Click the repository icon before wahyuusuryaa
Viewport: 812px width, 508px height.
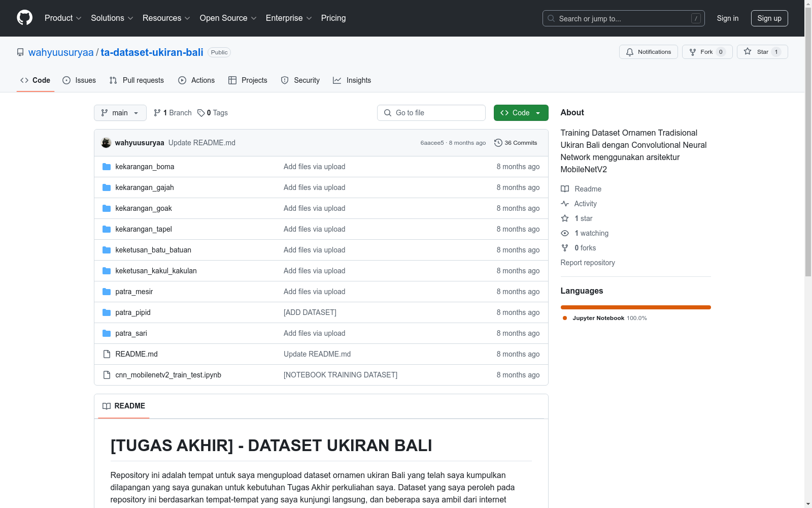coord(20,52)
